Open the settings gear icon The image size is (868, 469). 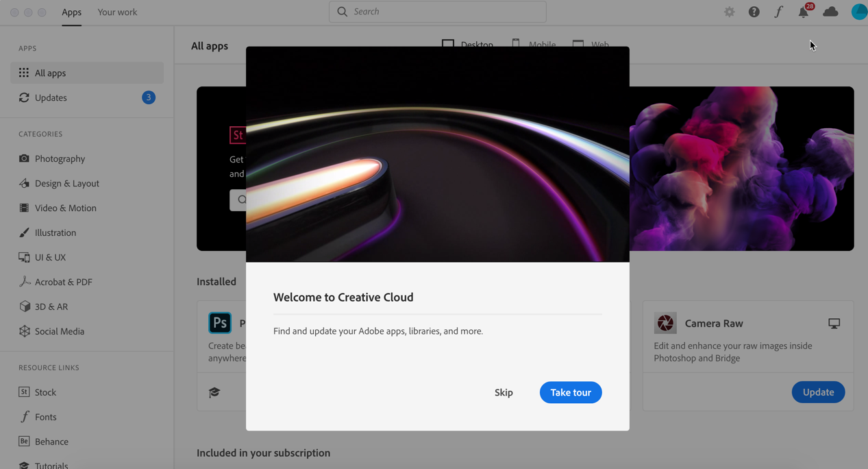[x=729, y=12]
